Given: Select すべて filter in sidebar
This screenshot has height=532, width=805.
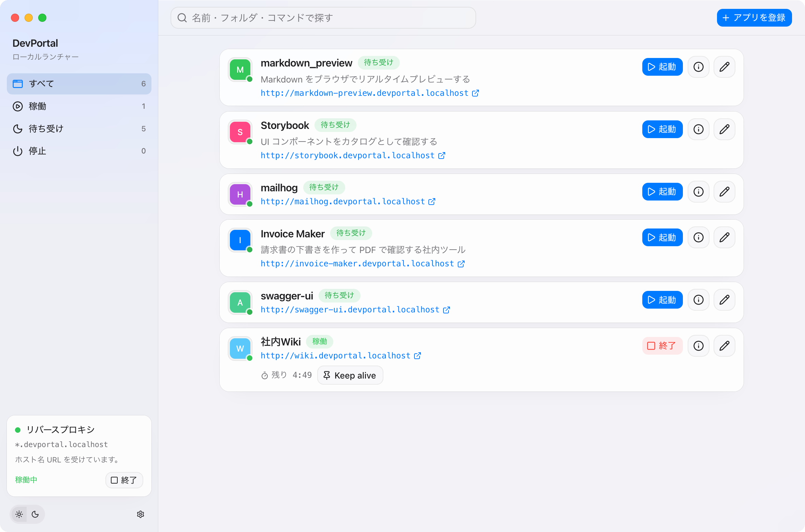Looking at the screenshot, I should tap(79, 84).
